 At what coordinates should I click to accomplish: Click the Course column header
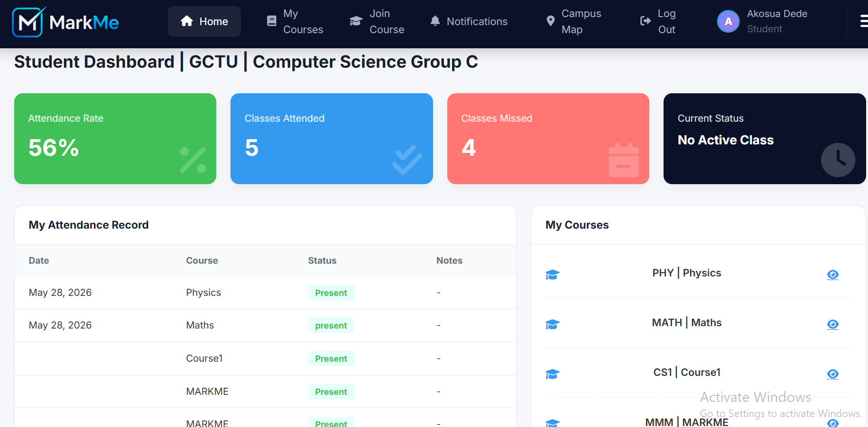[202, 260]
